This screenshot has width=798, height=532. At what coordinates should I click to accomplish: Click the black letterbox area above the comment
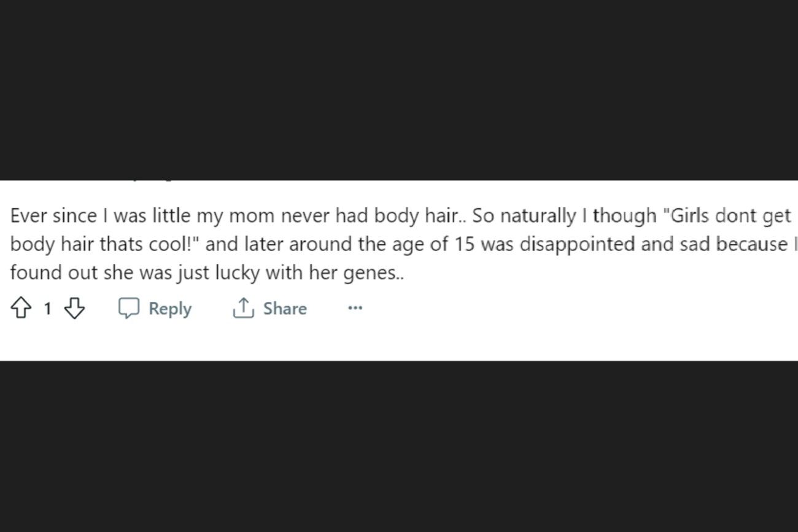click(399, 90)
